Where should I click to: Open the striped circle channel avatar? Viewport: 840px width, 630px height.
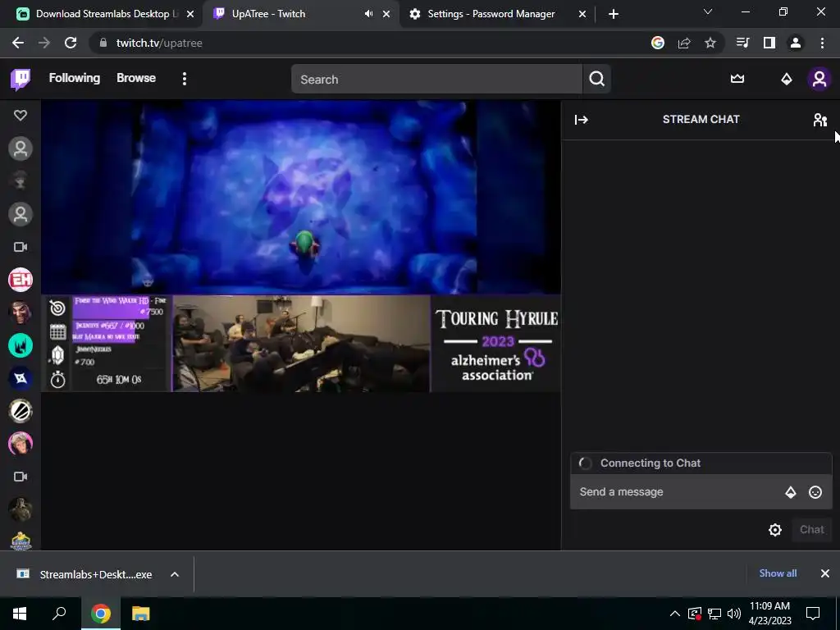(x=21, y=411)
